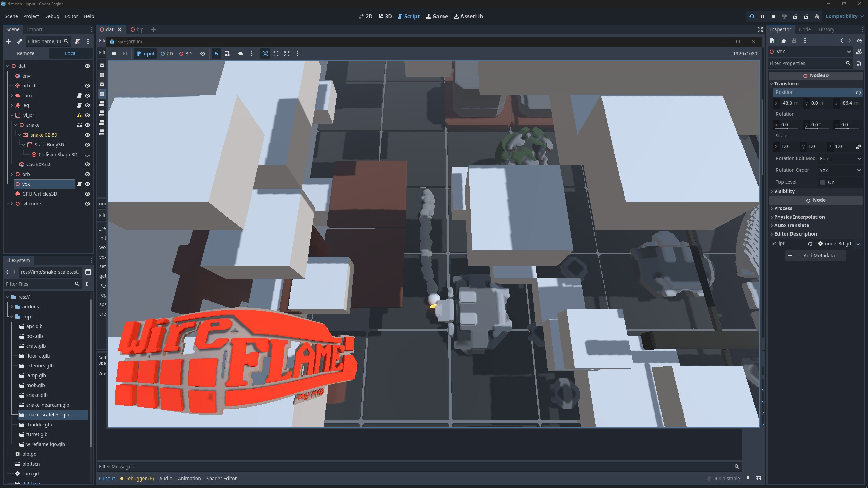Toggle distraction-free mode in script editor tab bar
The height and width of the screenshot is (488, 868).
(x=760, y=29)
